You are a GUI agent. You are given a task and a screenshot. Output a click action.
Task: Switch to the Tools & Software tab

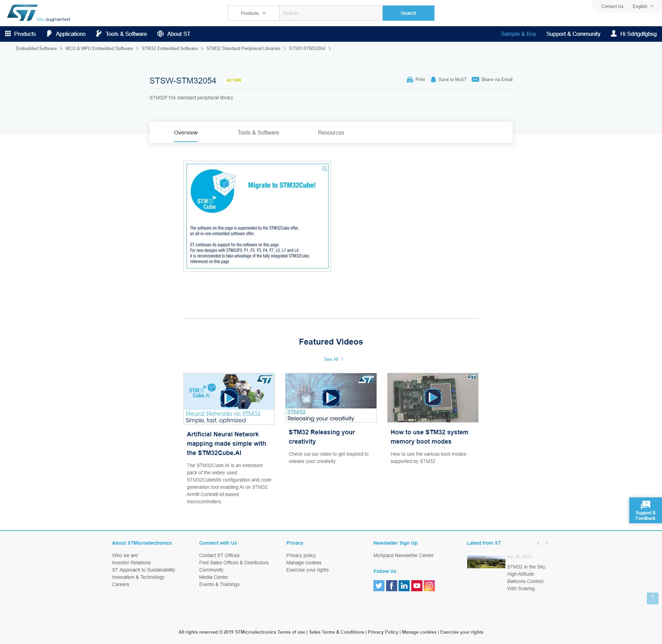click(x=258, y=132)
